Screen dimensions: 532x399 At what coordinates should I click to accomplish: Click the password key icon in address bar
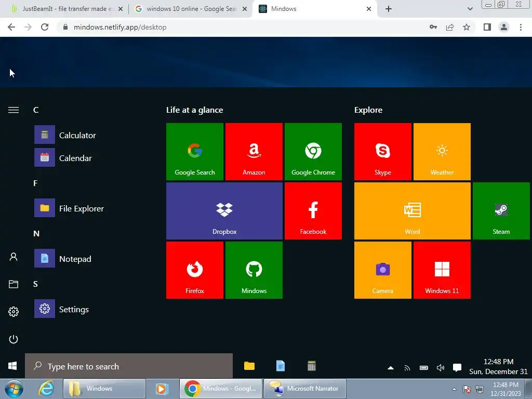pos(433,27)
